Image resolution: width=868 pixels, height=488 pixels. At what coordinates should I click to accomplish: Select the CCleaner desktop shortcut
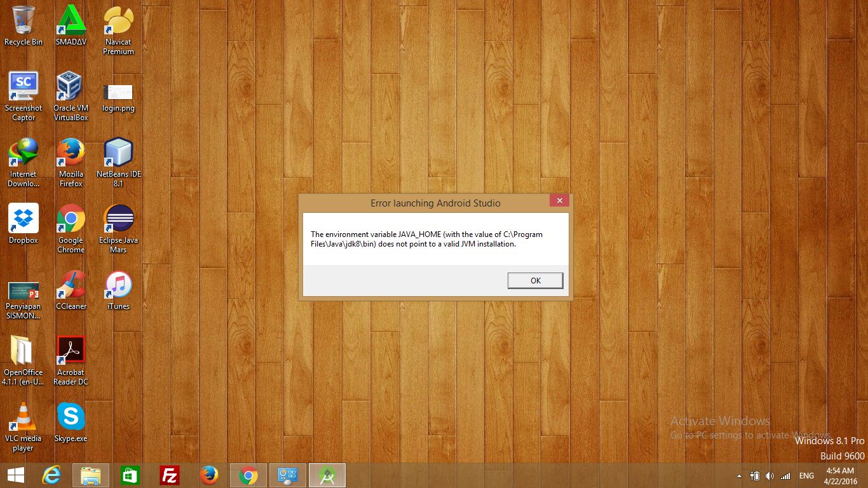[x=71, y=290]
